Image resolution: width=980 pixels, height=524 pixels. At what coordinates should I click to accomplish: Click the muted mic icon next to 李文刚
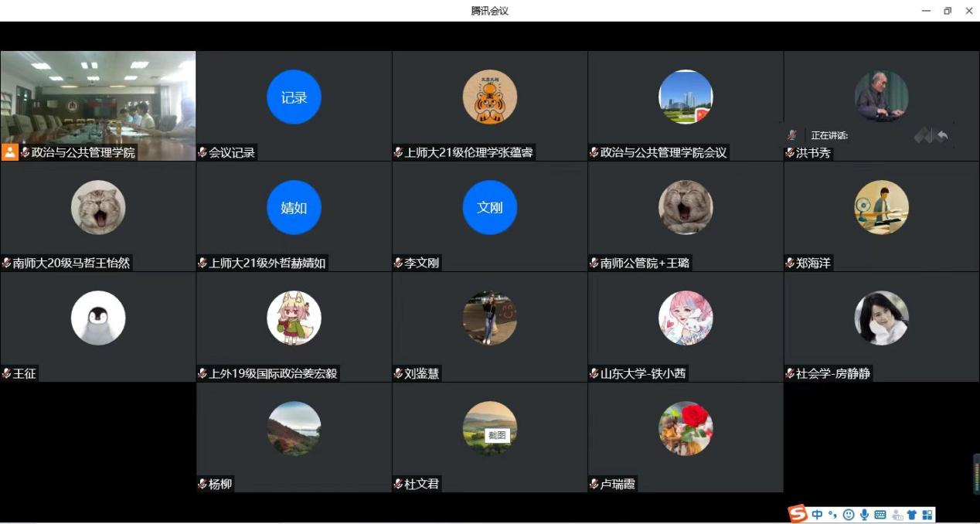[x=398, y=264]
